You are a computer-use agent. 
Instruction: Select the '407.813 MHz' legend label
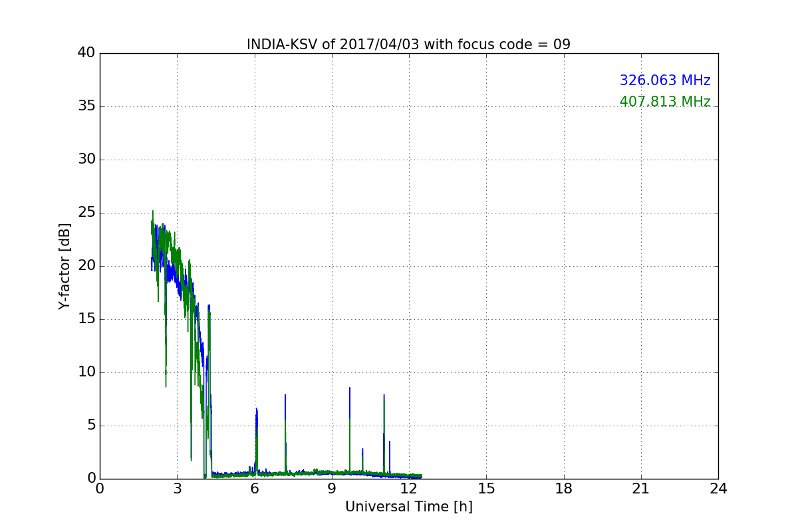click(665, 102)
